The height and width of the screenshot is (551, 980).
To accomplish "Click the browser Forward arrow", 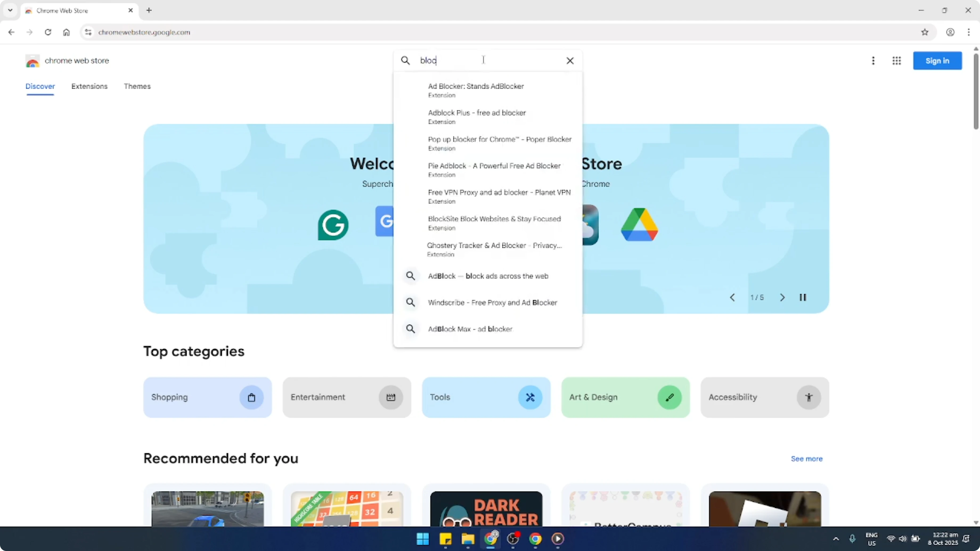I will coord(29,32).
